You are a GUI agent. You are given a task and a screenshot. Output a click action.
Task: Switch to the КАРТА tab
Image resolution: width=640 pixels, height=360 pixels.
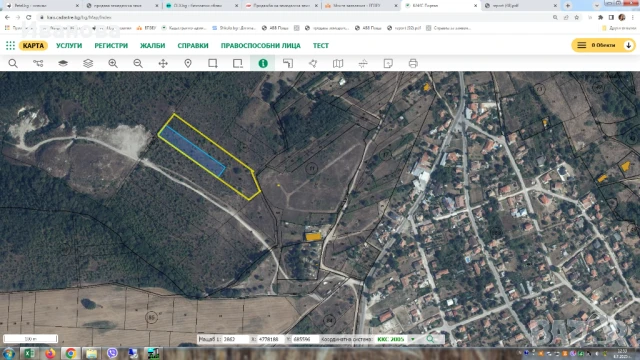coord(33,45)
